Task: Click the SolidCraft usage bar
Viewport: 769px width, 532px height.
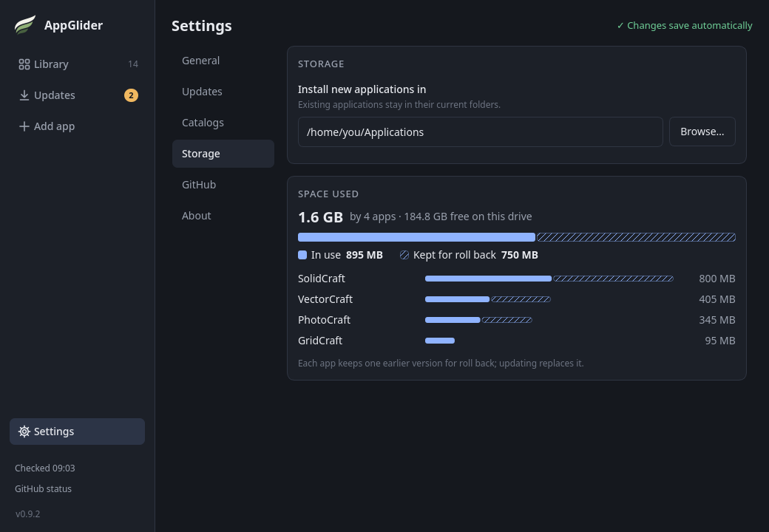Action: pos(549,279)
